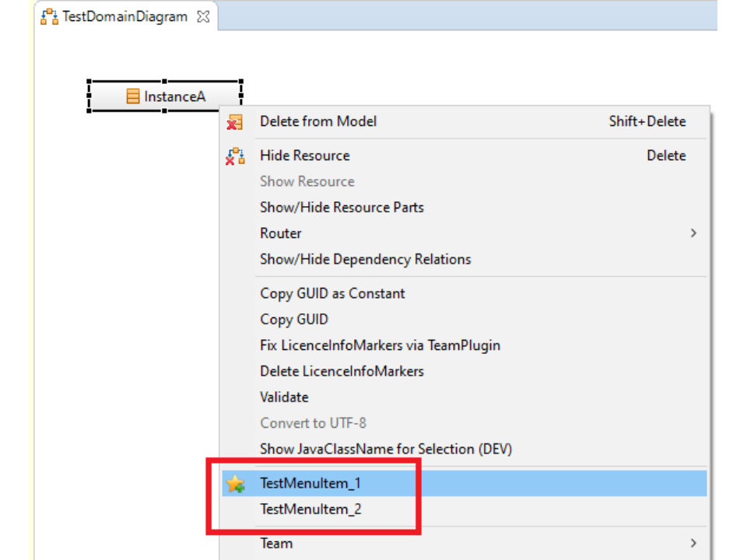Choose the disabled Convert to UTF-8 entry
This screenshot has height=560, width=747.
point(465,423)
